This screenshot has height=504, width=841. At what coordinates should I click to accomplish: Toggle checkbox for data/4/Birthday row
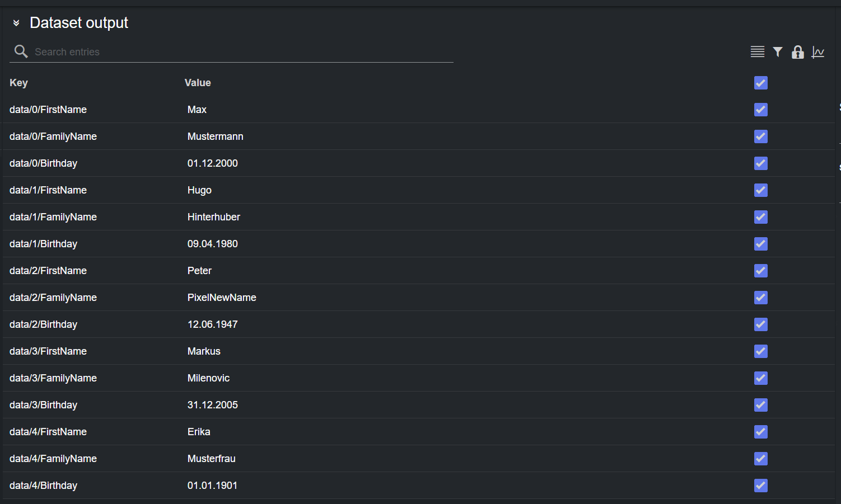pyautogui.click(x=760, y=486)
